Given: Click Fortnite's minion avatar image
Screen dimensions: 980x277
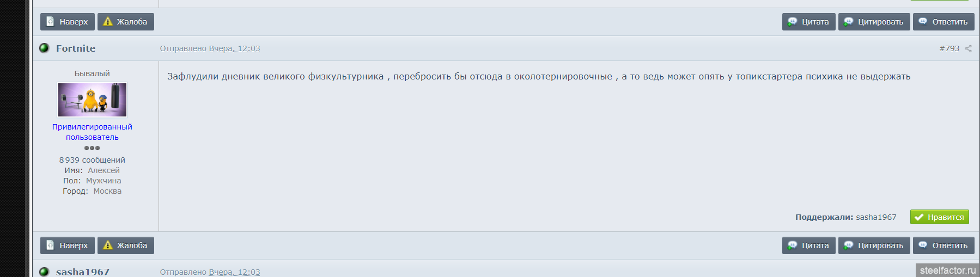Looking at the screenshot, I should click(92, 100).
